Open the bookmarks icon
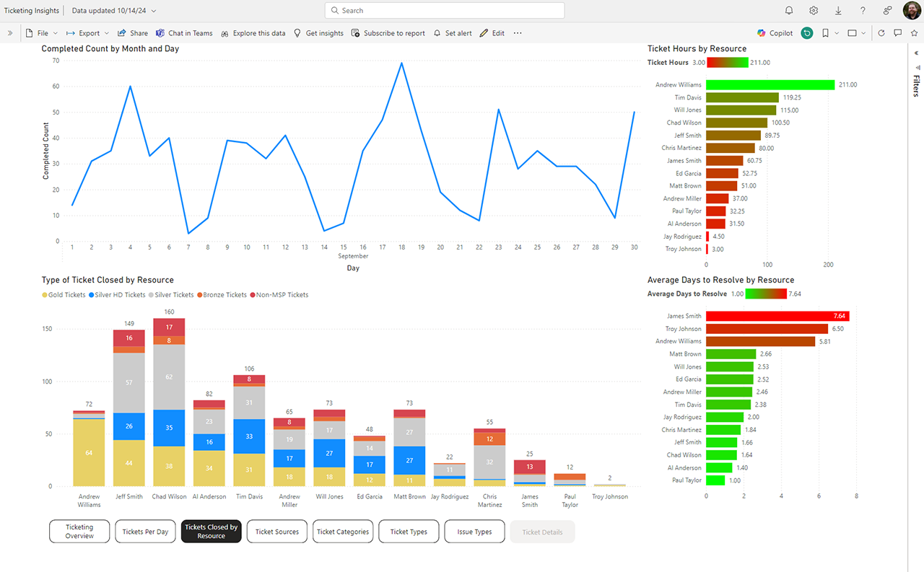 click(825, 33)
